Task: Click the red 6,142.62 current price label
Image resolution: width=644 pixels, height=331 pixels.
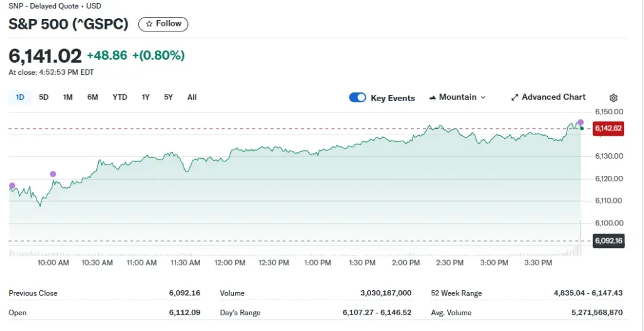Action: [608, 129]
